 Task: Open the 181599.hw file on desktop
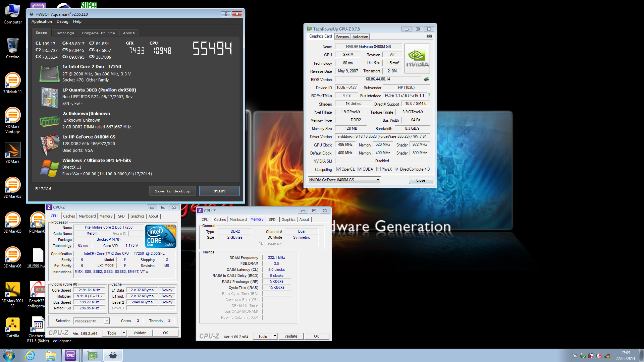tap(36, 257)
